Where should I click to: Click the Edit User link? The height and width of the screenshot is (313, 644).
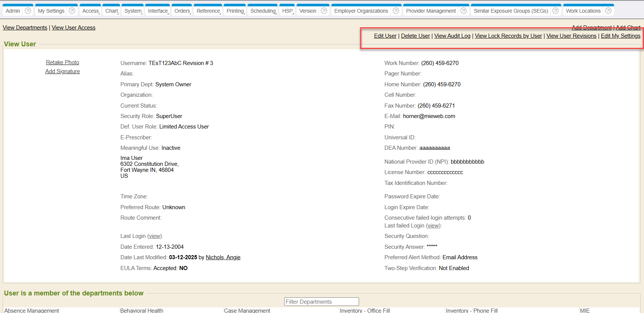pos(385,36)
